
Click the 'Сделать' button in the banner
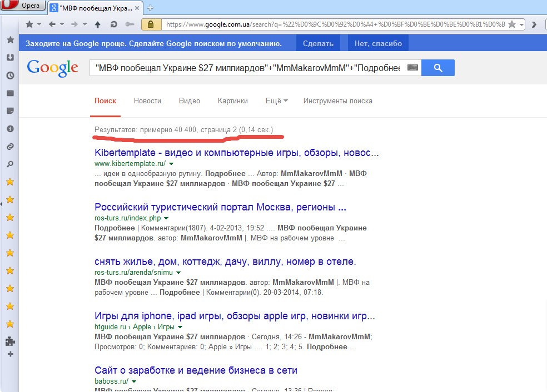pyautogui.click(x=319, y=43)
